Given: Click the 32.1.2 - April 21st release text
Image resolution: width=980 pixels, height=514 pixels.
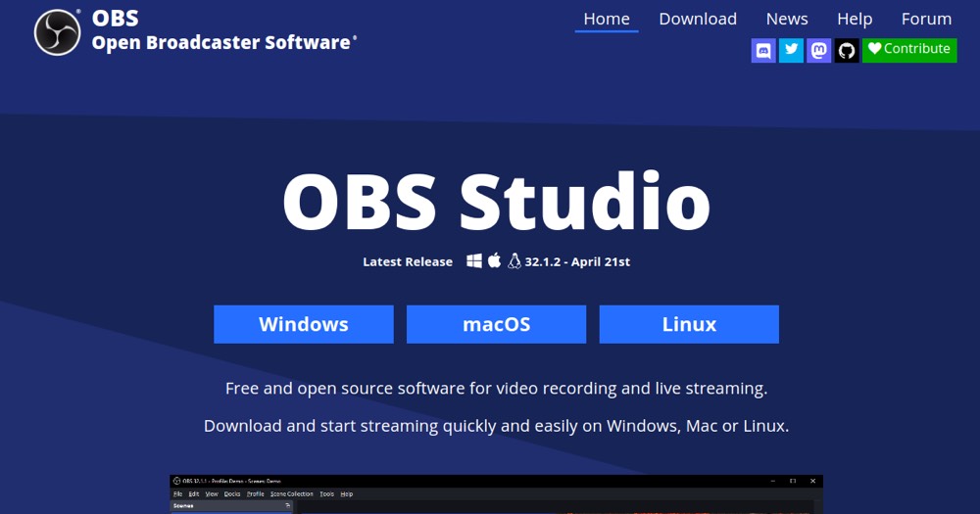Looking at the screenshot, I should [577, 261].
